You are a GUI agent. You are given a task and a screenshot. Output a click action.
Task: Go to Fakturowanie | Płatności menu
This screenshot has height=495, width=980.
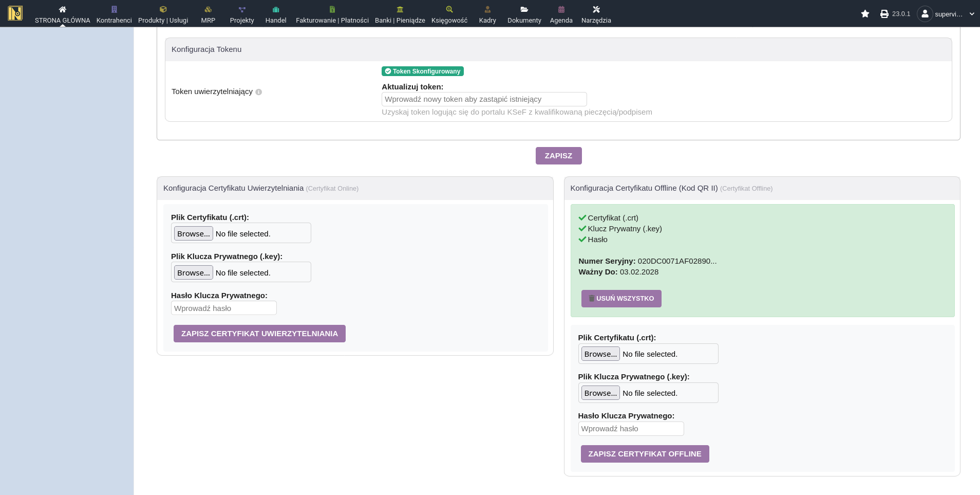(x=332, y=14)
